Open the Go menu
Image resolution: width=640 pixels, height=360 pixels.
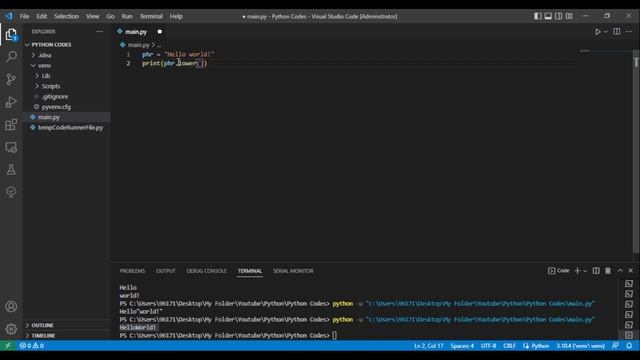point(110,16)
